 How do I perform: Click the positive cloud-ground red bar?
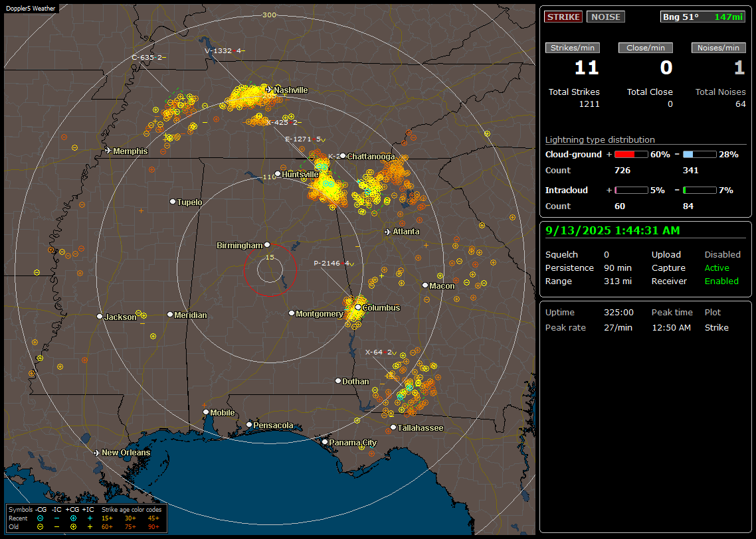click(631, 155)
